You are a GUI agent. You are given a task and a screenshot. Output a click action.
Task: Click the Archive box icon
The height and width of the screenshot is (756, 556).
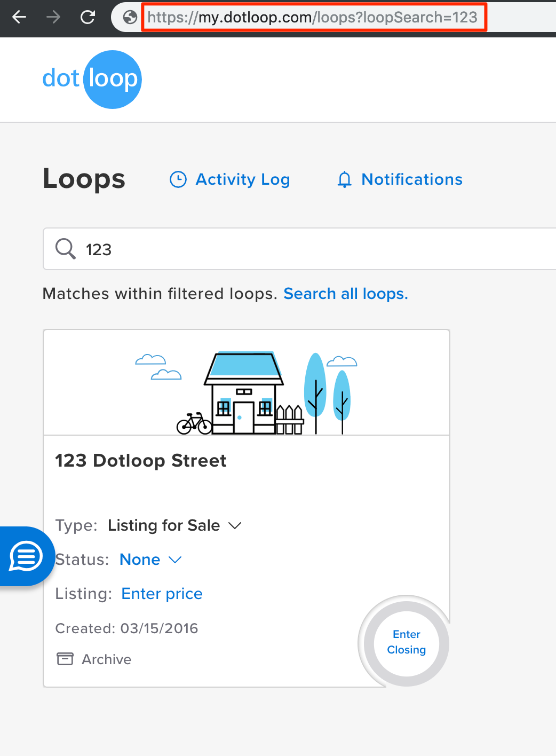[x=65, y=659]
